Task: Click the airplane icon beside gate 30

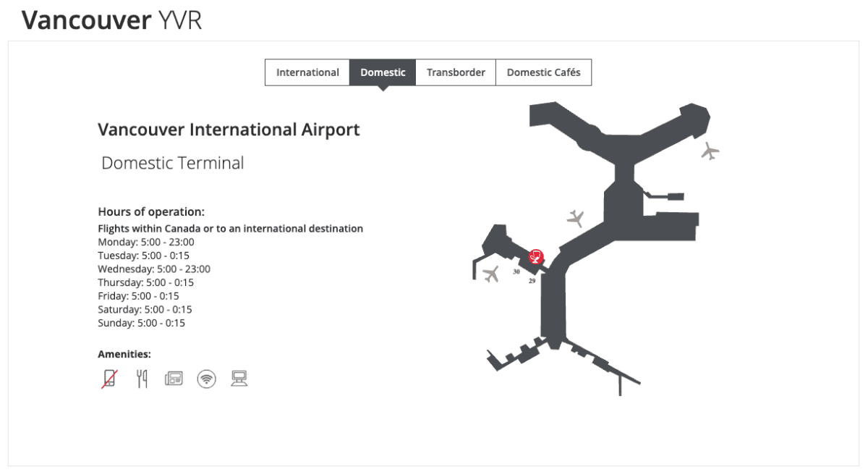Action: 491,274
